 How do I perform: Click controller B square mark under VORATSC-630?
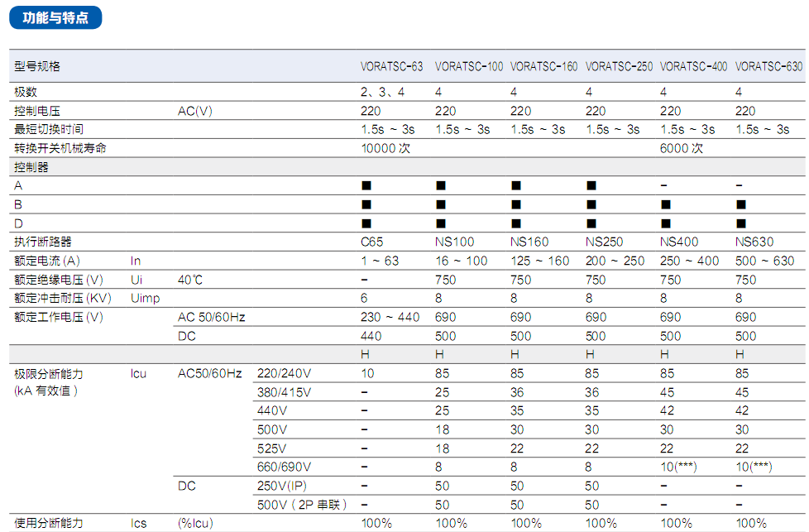pos(741,204)
